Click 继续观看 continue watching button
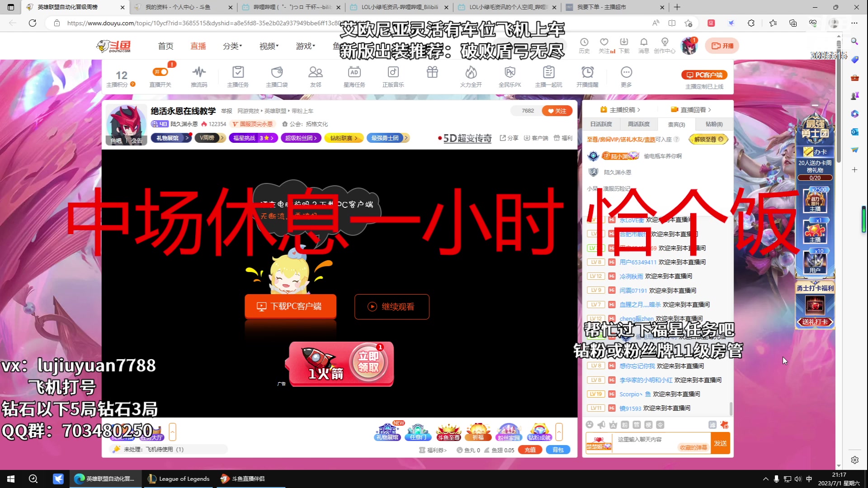 click(x=392, y=307)
